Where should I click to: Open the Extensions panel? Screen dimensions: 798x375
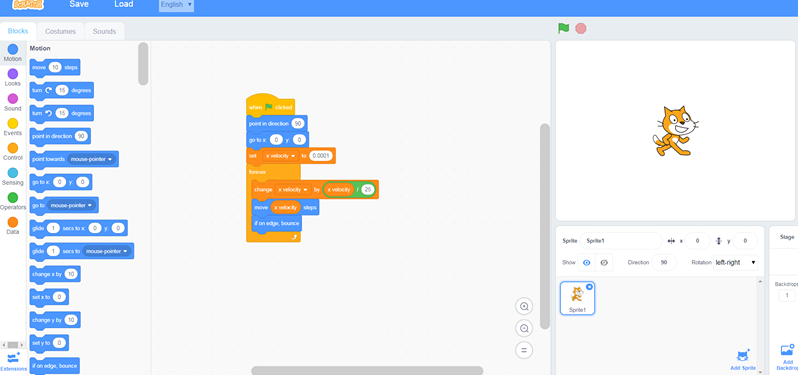pos(13,361)
